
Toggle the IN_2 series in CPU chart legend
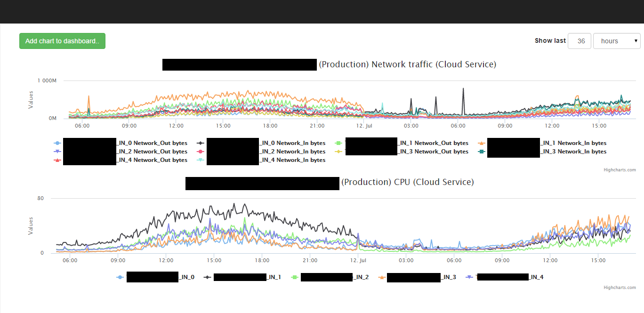click(x=361, y=277)
